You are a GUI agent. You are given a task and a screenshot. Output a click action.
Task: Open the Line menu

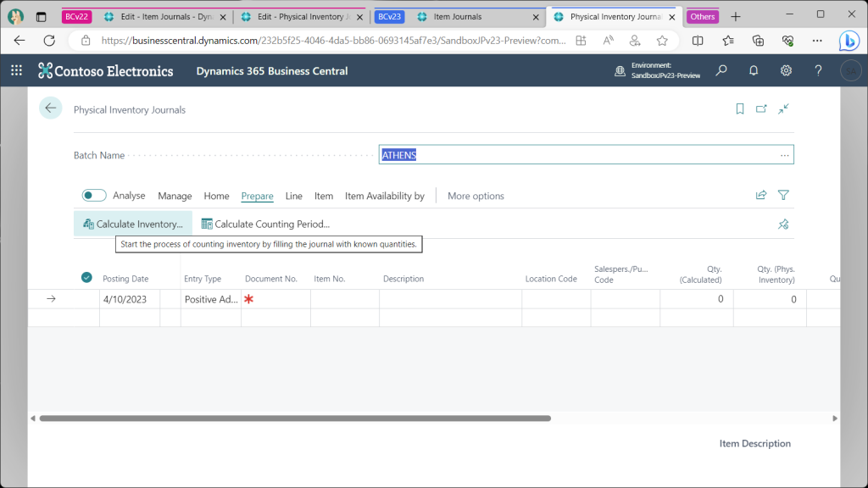tap(294, 196)
